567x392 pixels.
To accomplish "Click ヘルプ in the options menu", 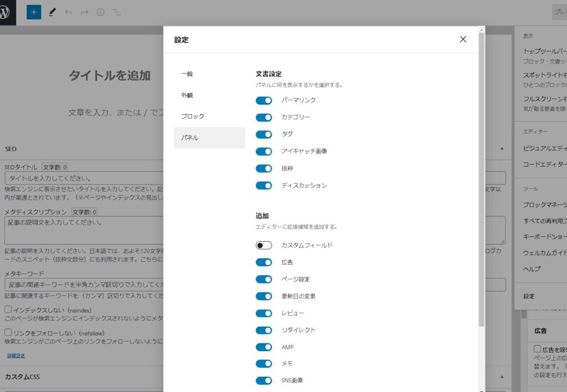I will 532,269.
